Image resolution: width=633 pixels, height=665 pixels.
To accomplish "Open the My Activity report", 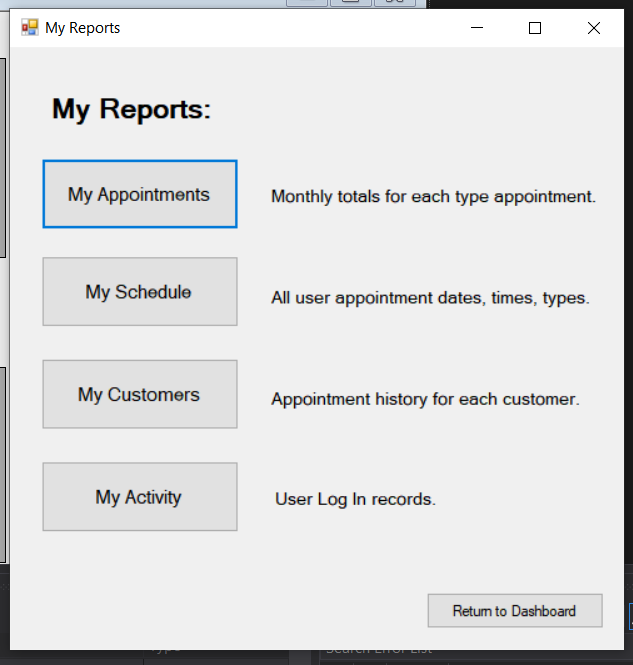I will pos(140,497).
